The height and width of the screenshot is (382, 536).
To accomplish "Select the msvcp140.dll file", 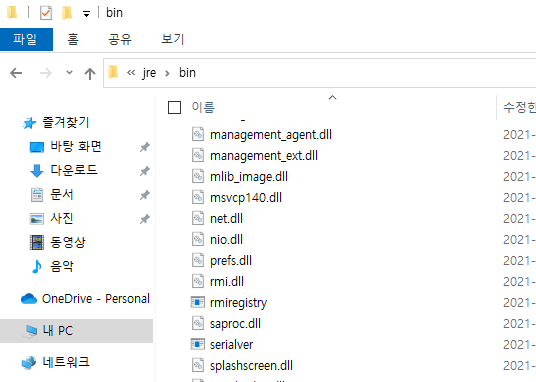I will 246,198.
